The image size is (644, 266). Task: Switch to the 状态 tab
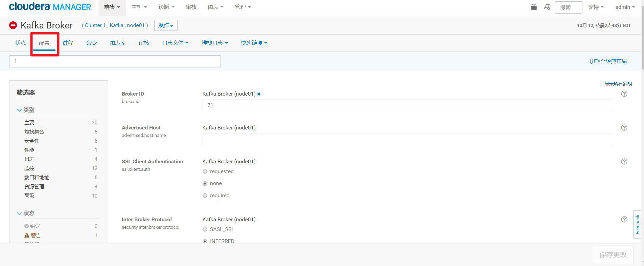21,43
